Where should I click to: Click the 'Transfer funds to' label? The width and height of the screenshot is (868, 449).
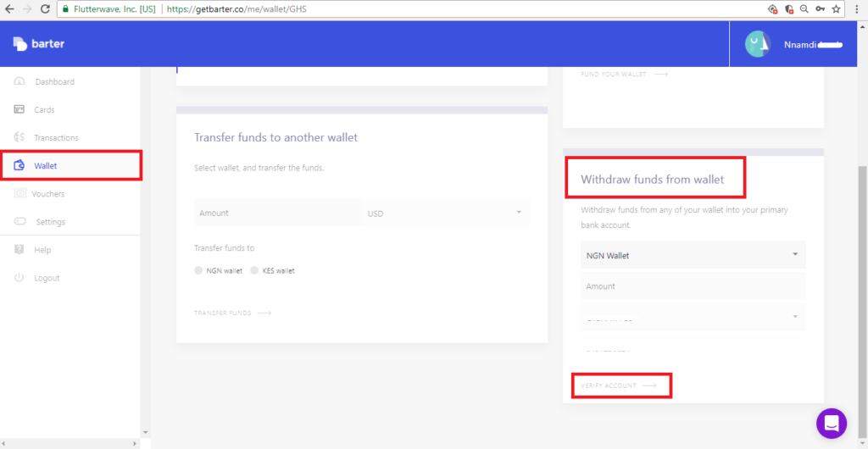click(x=224, y=248)
